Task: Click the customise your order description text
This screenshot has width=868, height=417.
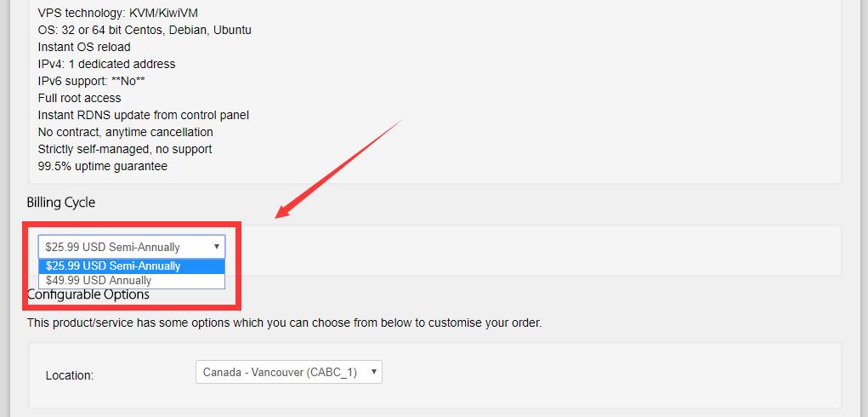Action: coord(284,323)
